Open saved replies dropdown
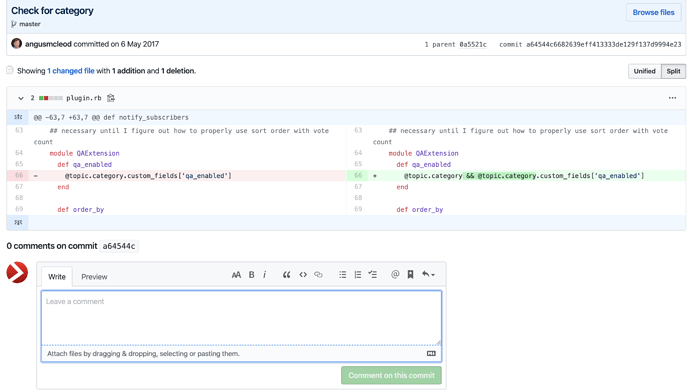Screen dimensions: 690x392 click(x=428, y=275)
